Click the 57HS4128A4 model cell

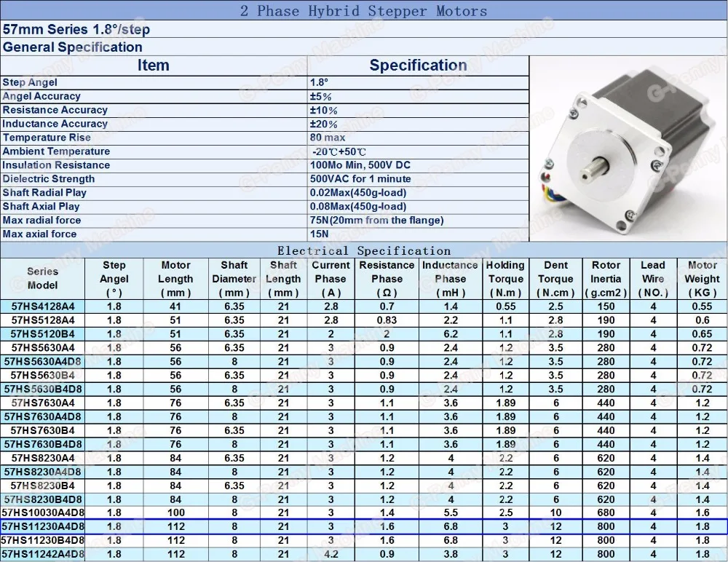(x=43, y=306)
